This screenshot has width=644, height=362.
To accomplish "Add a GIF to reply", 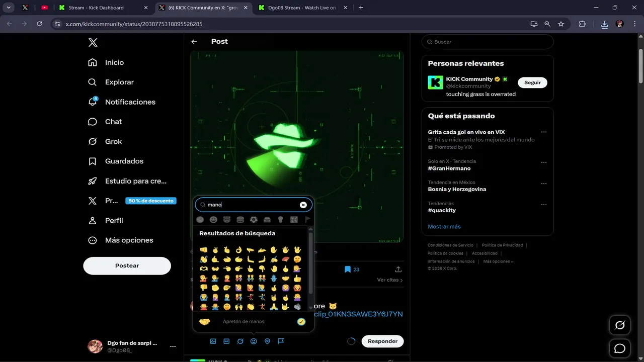I will click(x=226, y=341).
